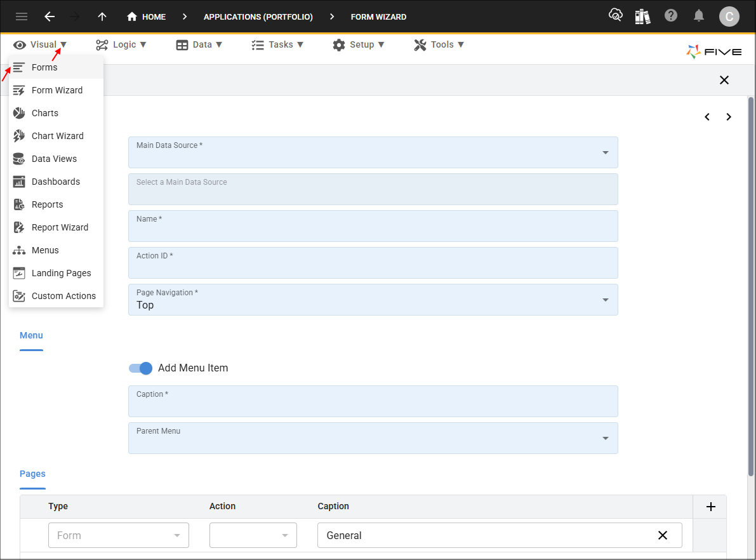The height and width of the screenshot is (560, 756).
Task: Select Forms from the Visual menu
Action: (56, 67)
